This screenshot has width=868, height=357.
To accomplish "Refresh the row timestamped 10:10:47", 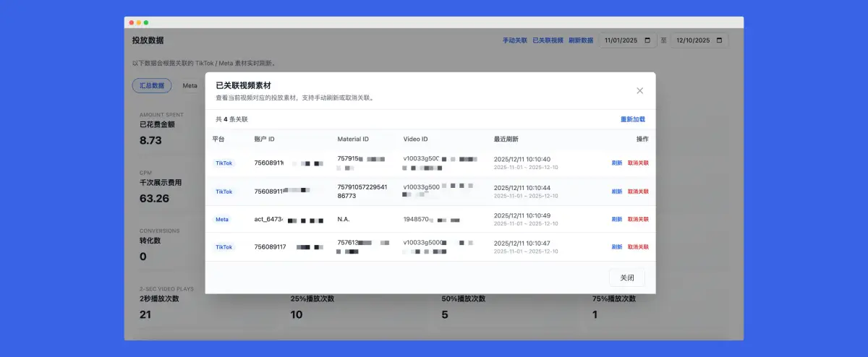I will (616, 247).
